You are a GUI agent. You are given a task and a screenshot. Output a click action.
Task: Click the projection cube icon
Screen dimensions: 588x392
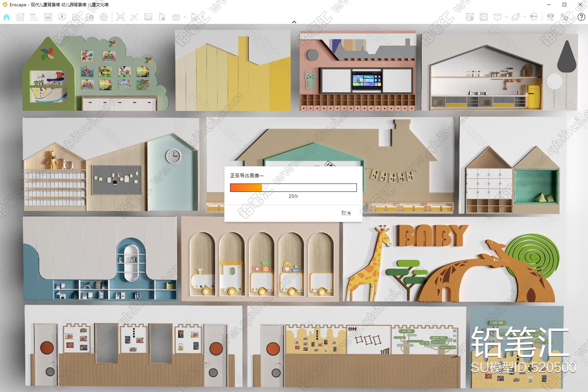pyautogui.click(x=498, y=17)
